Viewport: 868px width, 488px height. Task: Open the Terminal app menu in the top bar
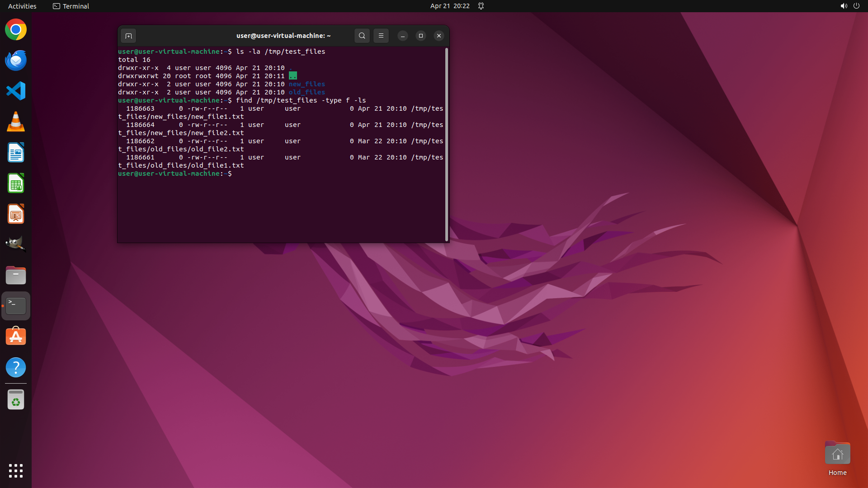(71, 6)
